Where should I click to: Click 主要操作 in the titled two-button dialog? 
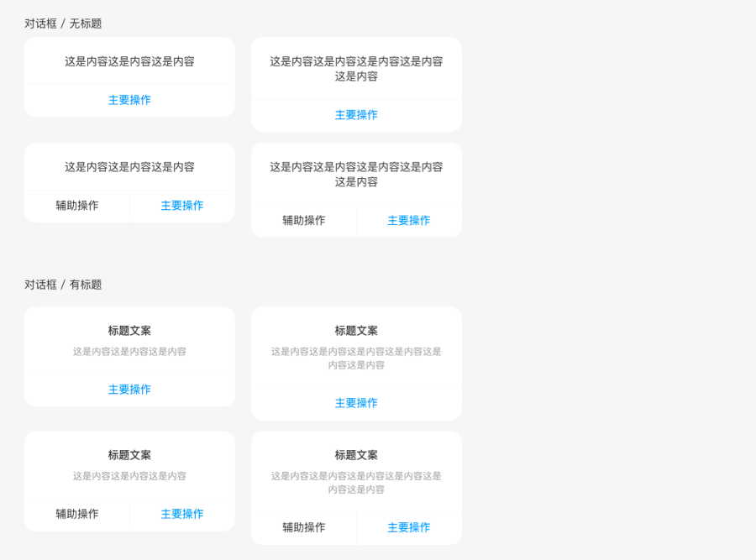click(x=181, y=514)
